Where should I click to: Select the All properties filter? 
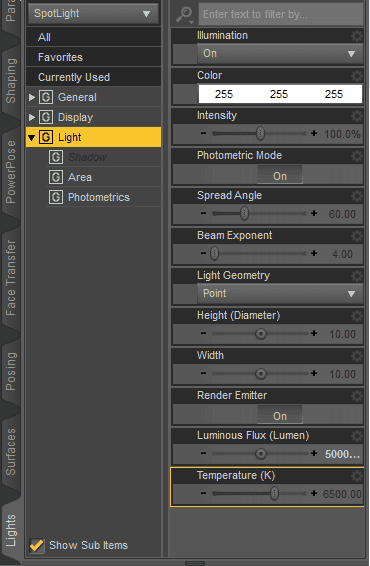point(93,37)
